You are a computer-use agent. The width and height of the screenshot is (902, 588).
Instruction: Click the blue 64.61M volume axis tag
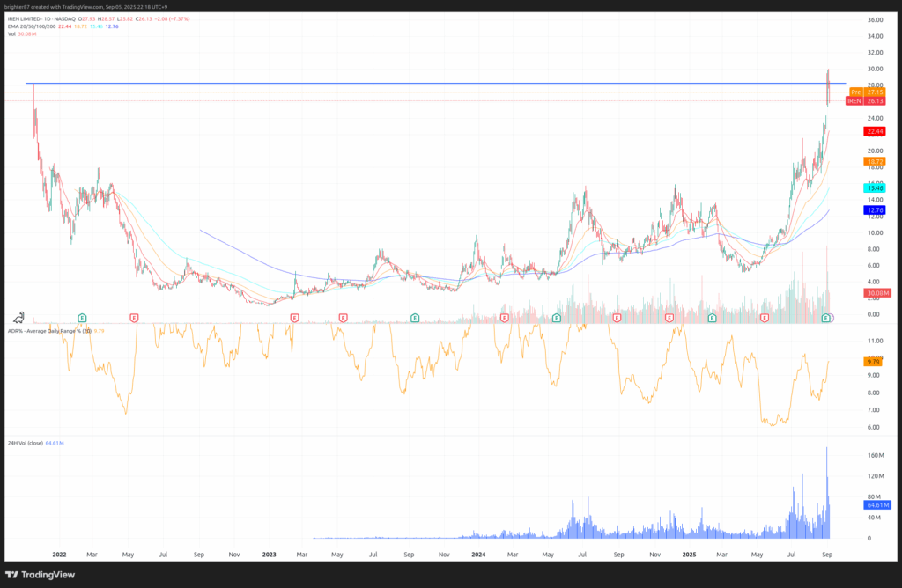pos(877,505)
